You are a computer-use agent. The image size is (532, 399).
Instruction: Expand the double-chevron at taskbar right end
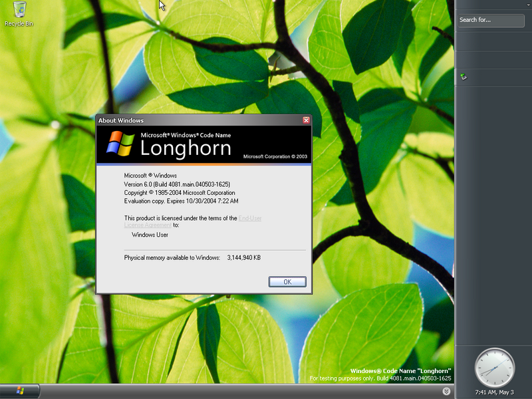(x=446, y=391)
